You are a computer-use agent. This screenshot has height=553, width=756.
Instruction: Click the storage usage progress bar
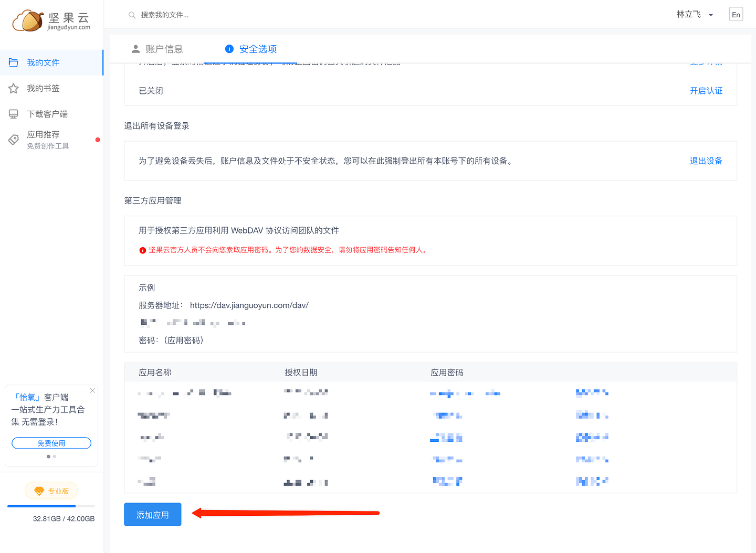tap(51, 506)
